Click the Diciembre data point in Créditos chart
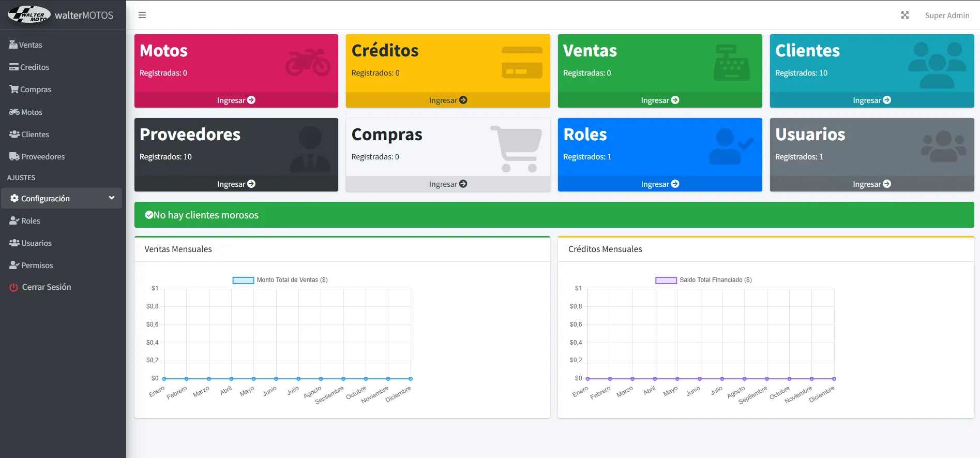Viewport: 980px width, 458px height. coord(834,379)
